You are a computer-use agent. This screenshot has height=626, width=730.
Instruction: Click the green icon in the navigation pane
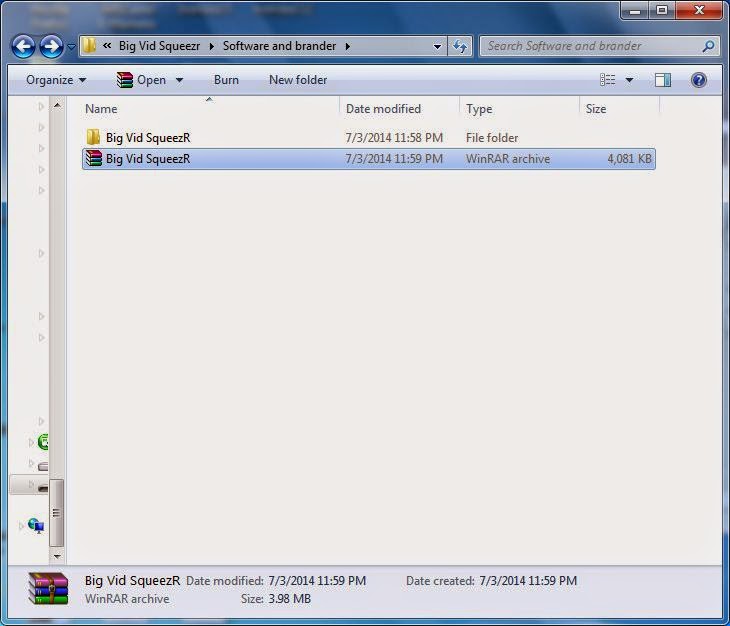[43, 442]
